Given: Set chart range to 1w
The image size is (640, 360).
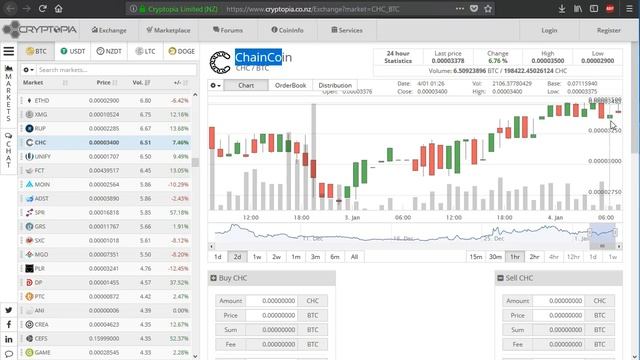Looking at the screenshot, I should 257,257.
